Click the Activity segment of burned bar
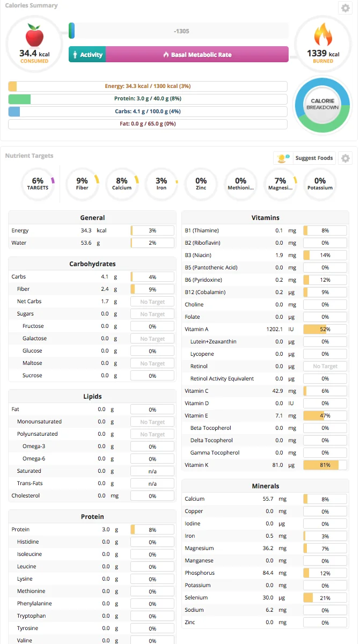Viewport: 360px width, 644px height. click(87, 55)
